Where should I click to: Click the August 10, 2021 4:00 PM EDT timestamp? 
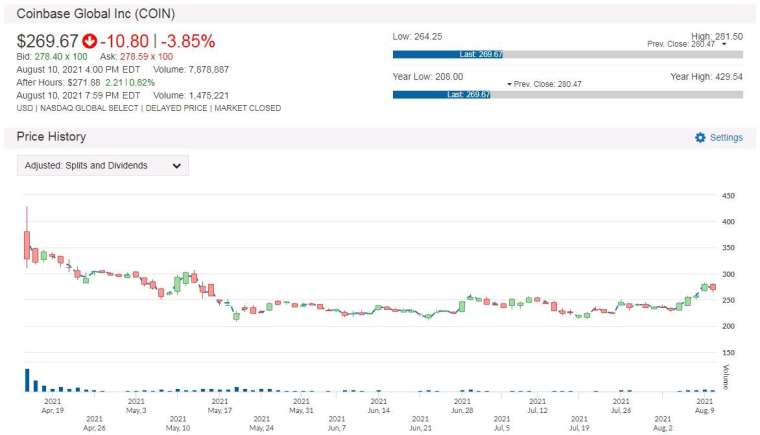[x=78, y=69]
